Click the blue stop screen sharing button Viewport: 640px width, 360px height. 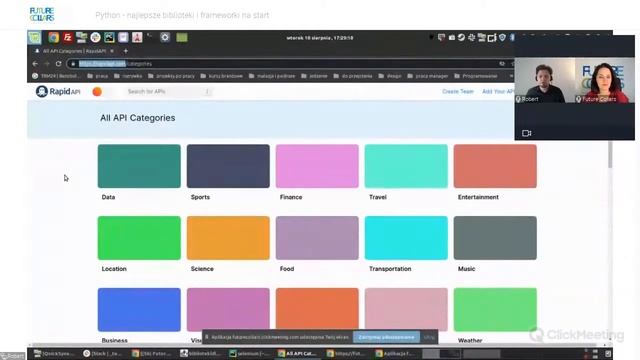click(386, 337)
